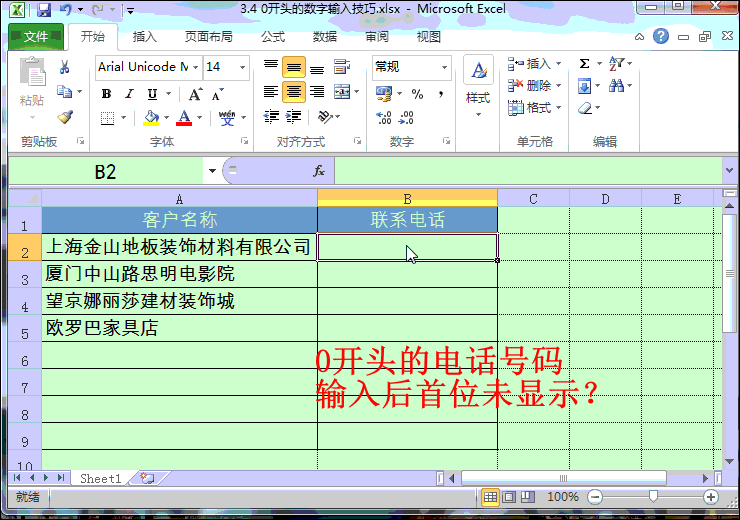Click the AutoSum sigma icon
This screenshot has height=520, width=740.
(x=585, y=64)
